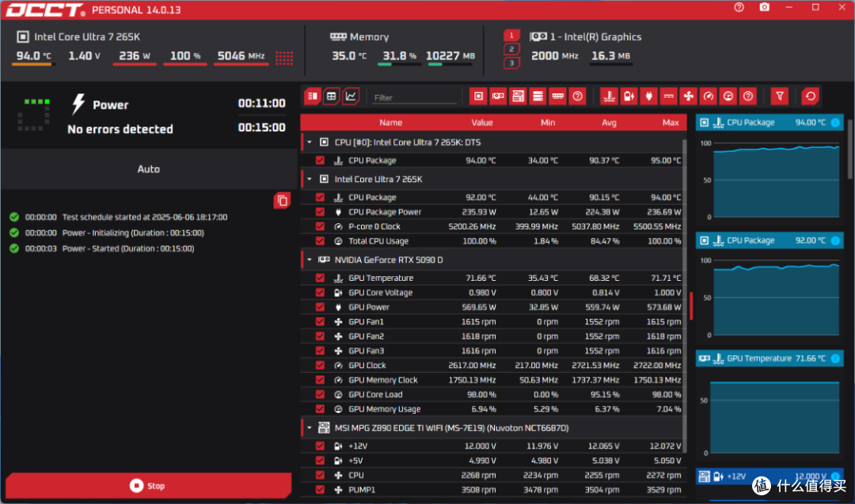Click the Avg column header
The image size is (855, 504).
pyautogui.click(x=609, y=123)
